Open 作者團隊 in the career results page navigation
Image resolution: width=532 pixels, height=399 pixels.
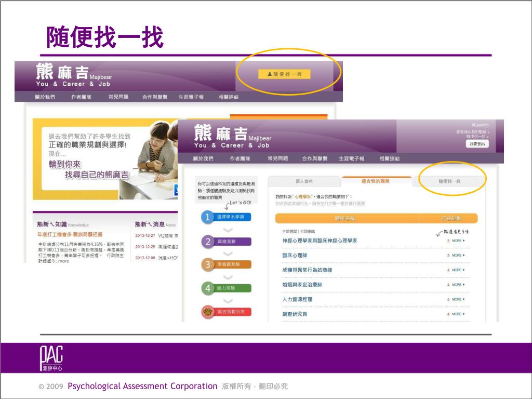240,158
